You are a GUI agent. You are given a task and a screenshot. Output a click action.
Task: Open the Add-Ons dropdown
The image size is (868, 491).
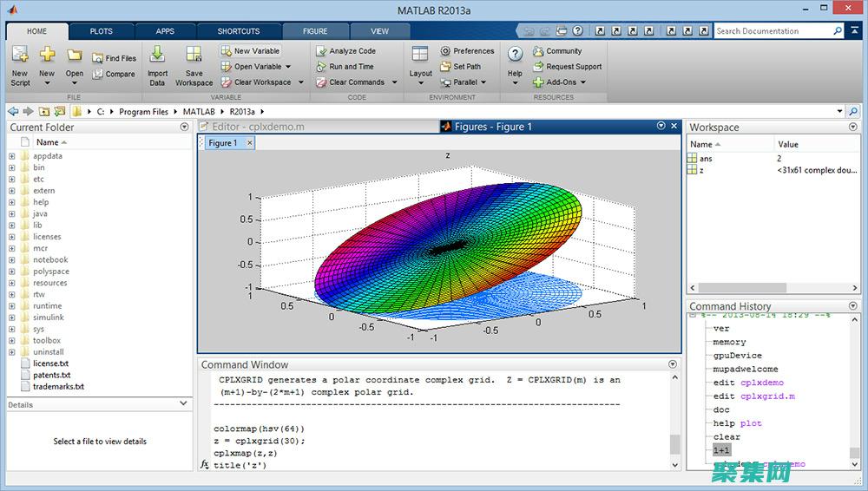point(583,82)
